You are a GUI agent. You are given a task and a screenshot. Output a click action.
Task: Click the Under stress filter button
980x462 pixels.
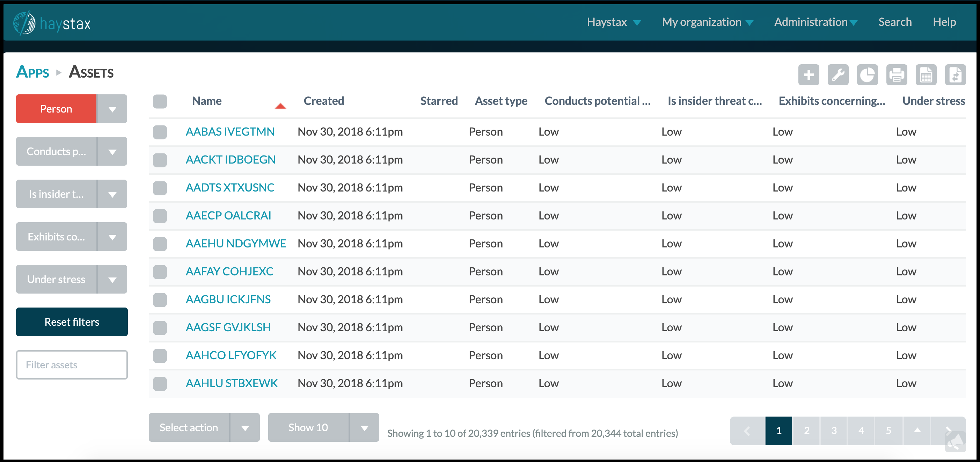[56, 279]
